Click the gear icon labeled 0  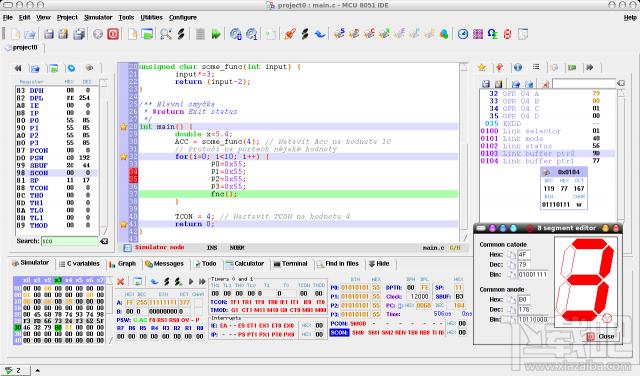[236, 34]
